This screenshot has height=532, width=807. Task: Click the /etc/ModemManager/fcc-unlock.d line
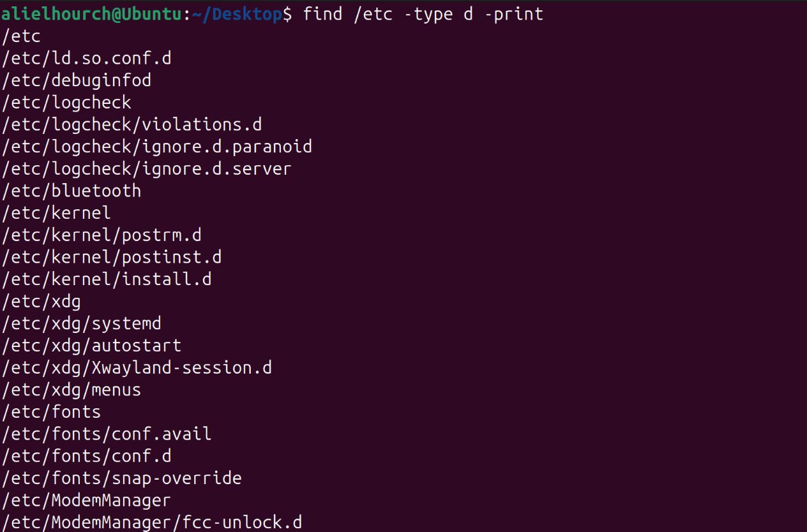(152, 522)
